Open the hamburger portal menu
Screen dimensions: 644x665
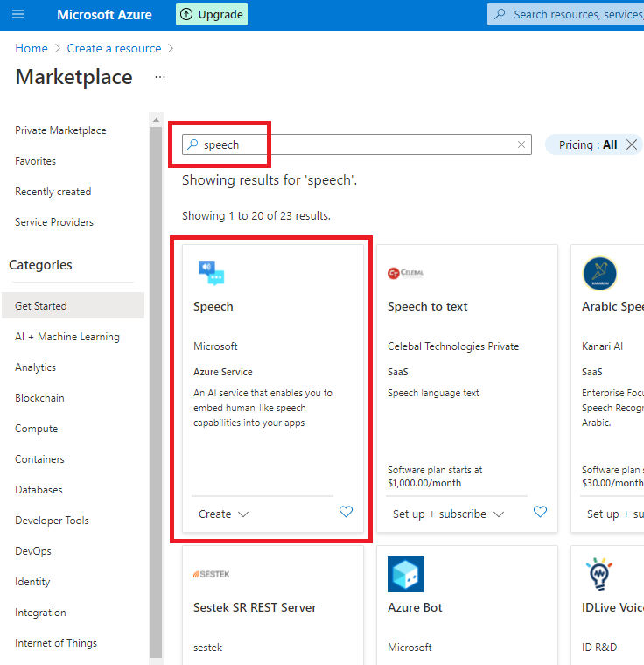18,15
